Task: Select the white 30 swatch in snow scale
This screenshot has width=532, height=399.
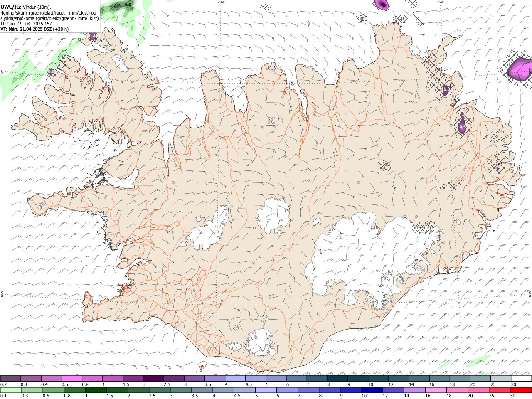Action: [521, 378]
